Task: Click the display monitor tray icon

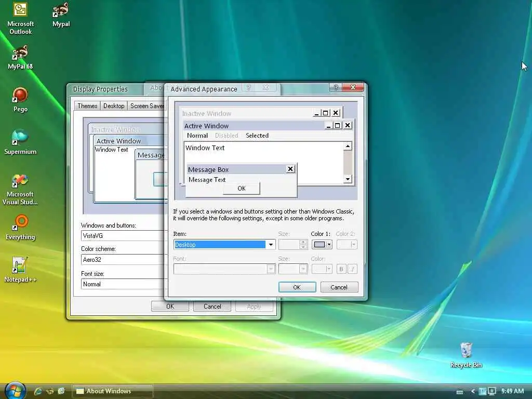Action: (x=491, y=391)
